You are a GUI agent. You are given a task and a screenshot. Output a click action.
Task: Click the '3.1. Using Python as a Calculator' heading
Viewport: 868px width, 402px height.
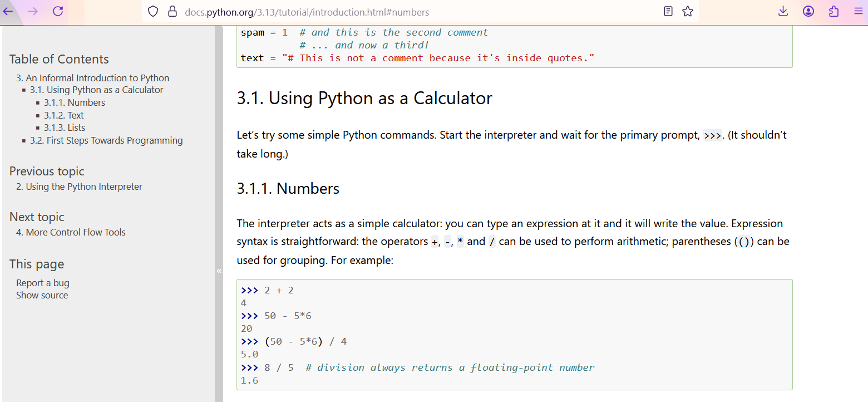364,98
